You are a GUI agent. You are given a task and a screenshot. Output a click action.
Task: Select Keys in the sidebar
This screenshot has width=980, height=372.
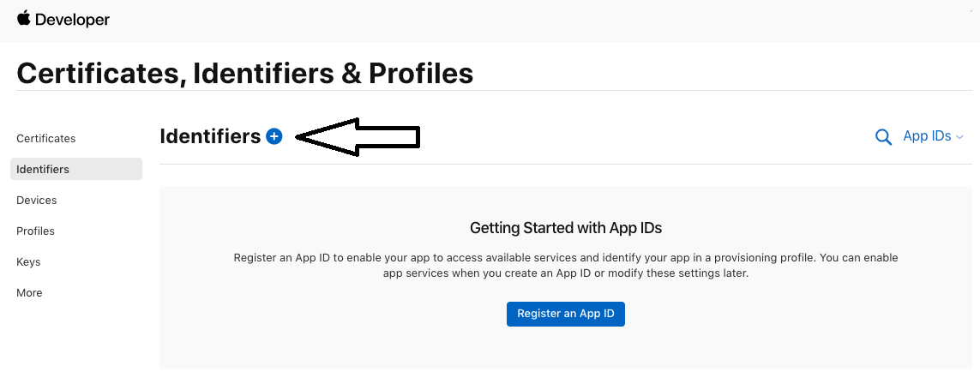(28, 262)
